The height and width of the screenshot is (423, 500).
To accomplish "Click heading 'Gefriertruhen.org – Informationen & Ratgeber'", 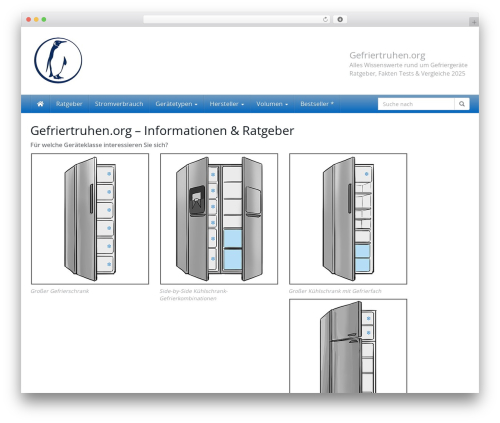I will (x=162, y=131).
